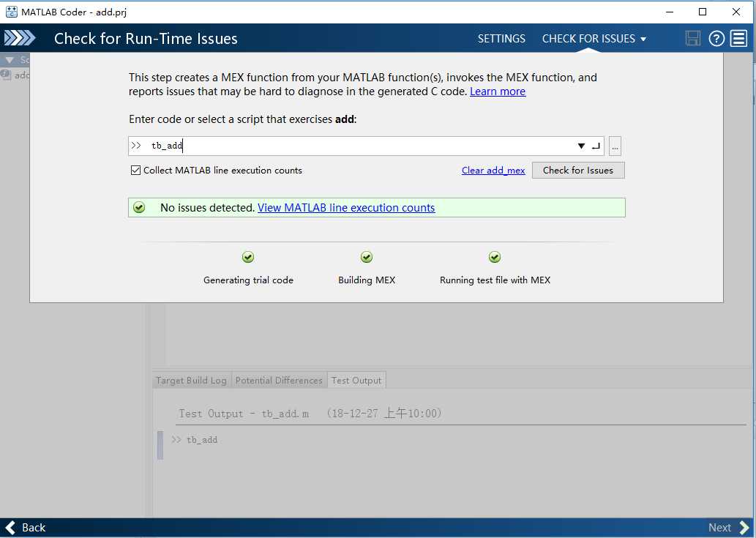
Task: Open the SETTINGS menu
Action: pyautogui.click(x=501, y=39)
